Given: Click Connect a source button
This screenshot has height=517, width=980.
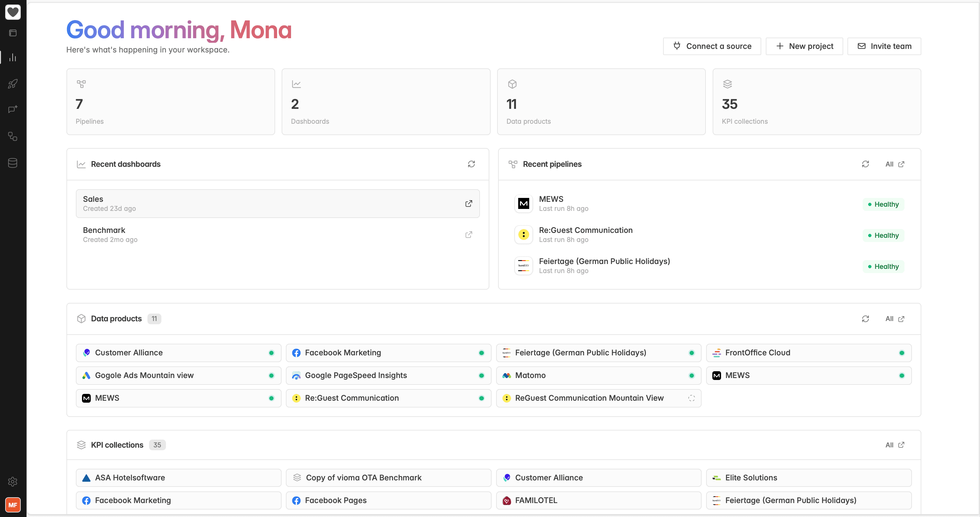Looking at the screenshot, I should point(712,46).
